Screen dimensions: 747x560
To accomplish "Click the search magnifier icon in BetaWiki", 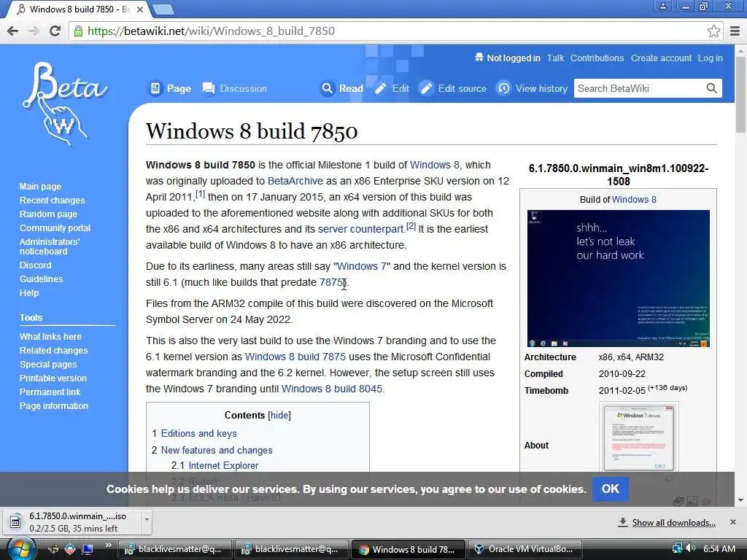I will pyautogui.click(x=711, y=88).
